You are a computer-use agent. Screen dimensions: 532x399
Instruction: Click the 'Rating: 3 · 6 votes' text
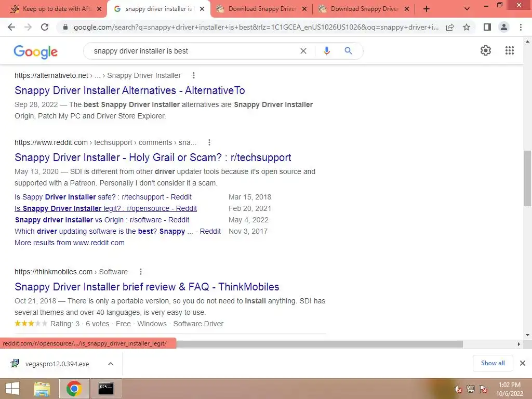79,324
